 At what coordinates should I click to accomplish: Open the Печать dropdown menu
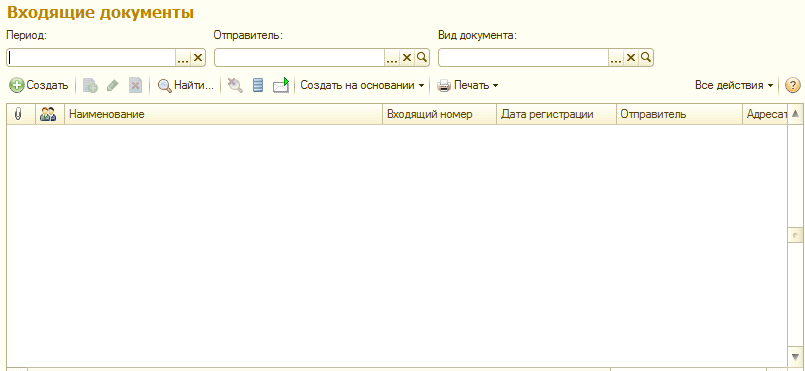click(467, 86)
